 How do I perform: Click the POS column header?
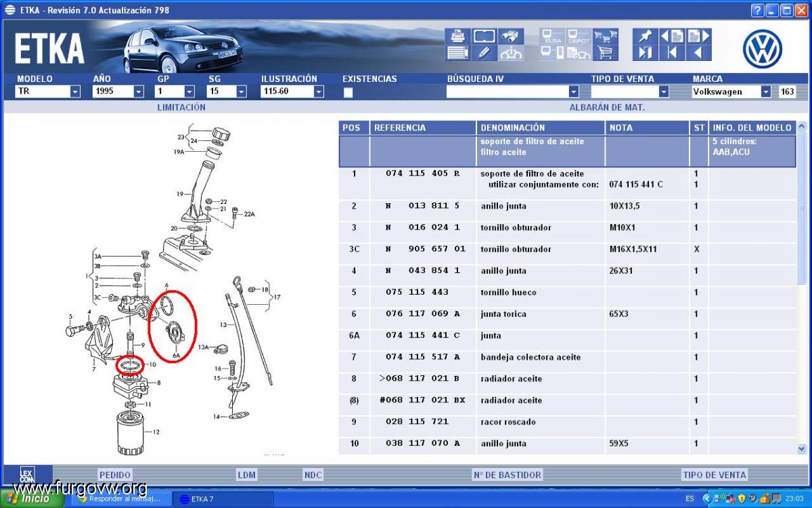pyautogui.click(x=354, y=127)
